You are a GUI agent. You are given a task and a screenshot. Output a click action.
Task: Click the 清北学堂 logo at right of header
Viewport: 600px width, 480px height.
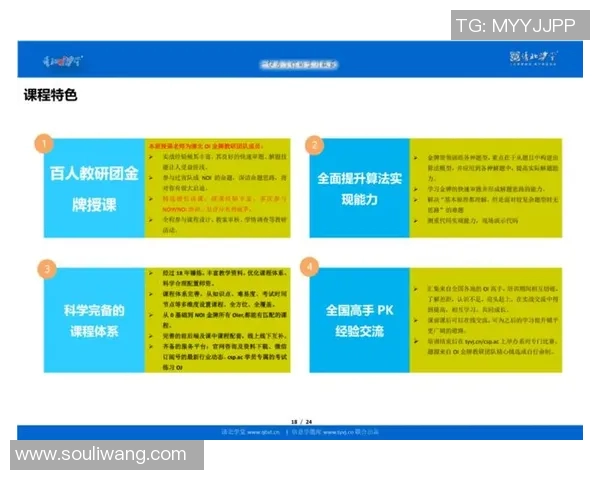coord(533,58)
